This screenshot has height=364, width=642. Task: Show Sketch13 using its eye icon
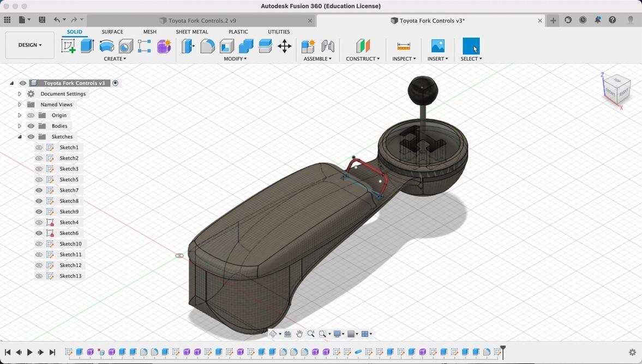tap(39, 276)
